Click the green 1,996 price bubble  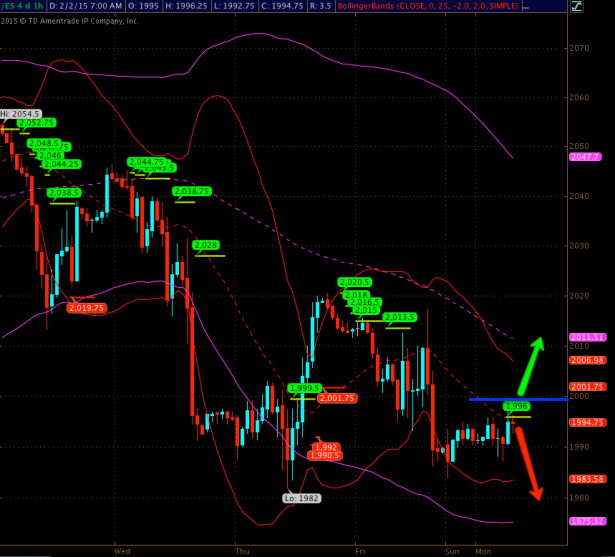pyautogui.click(x=517, y=406)
